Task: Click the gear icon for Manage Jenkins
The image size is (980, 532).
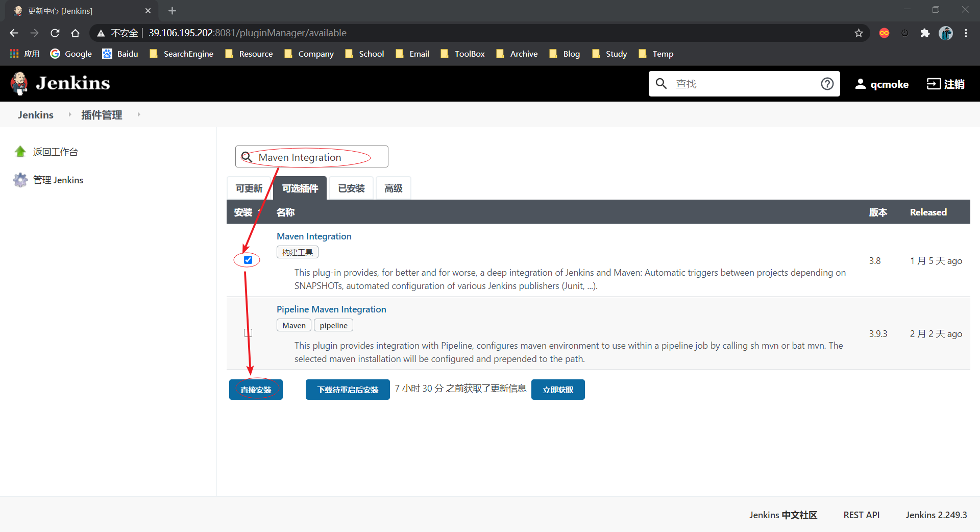Action: (20, 180)
